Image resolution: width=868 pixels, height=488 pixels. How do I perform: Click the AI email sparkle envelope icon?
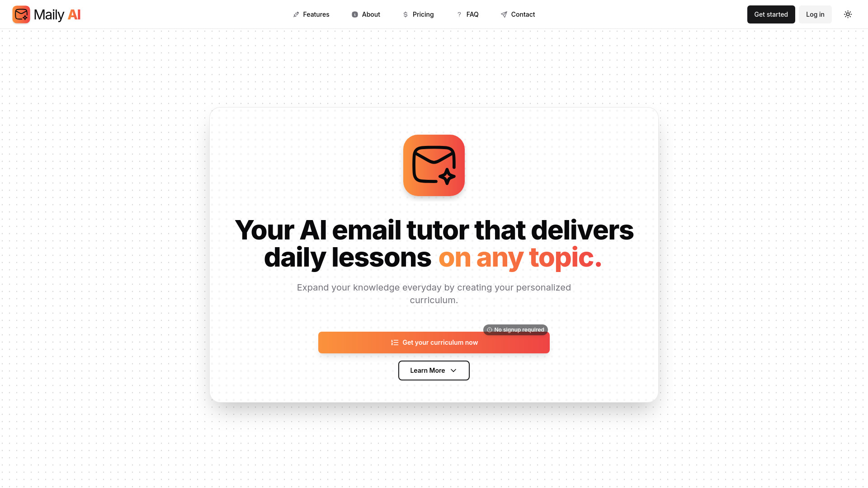tap(434, 165)
